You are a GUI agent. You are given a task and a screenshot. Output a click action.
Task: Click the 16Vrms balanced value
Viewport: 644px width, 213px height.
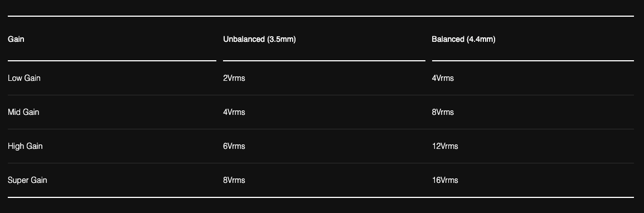[x=445, y=180]
